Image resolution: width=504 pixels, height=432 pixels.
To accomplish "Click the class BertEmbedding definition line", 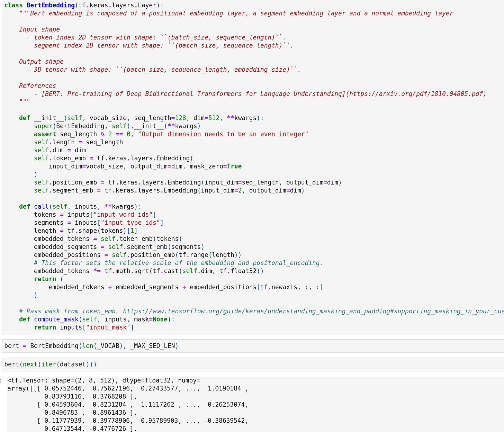I will point(84,5).
